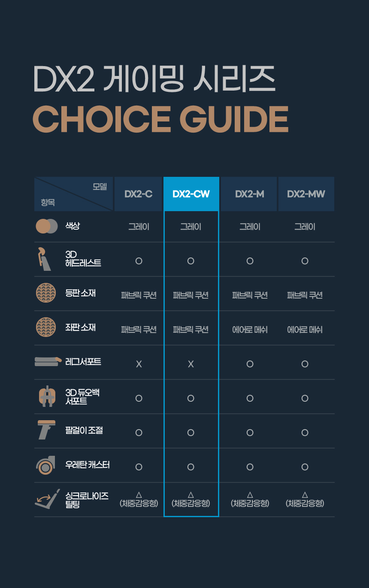369x588 pixels.
Task: Select the DX2-C model column header
Action: 138,194
